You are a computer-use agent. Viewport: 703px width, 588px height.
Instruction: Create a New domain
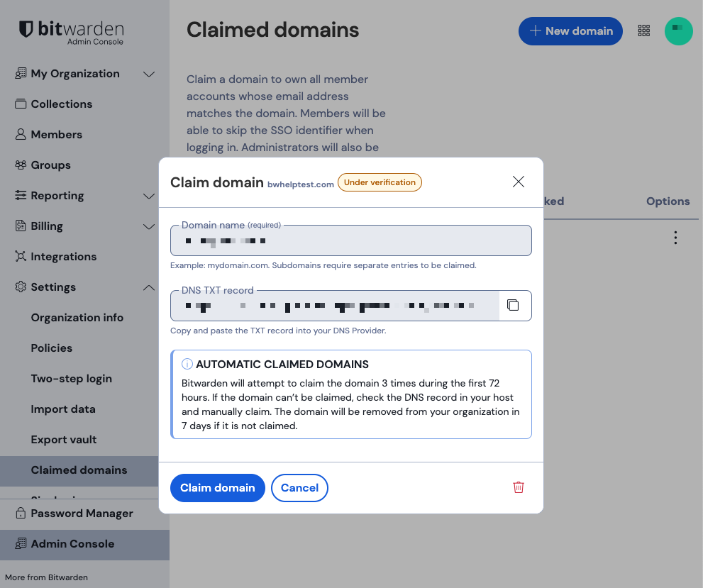[x=570, y=30]
